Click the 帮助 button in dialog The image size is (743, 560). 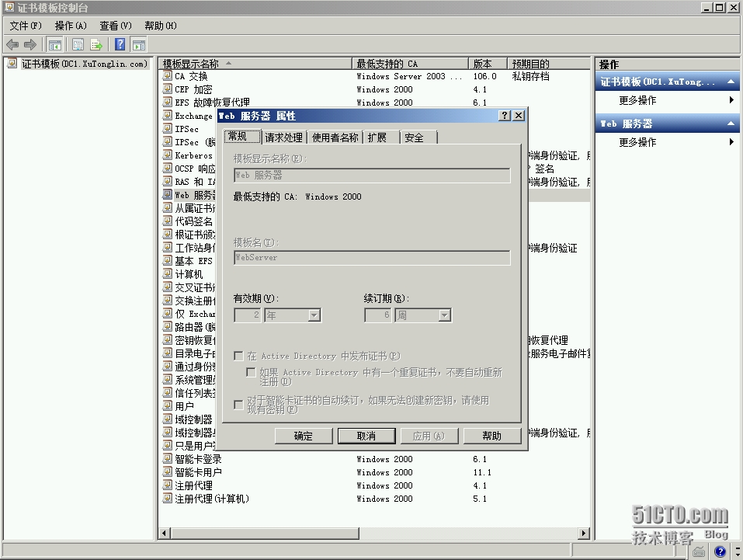(492, 436)
